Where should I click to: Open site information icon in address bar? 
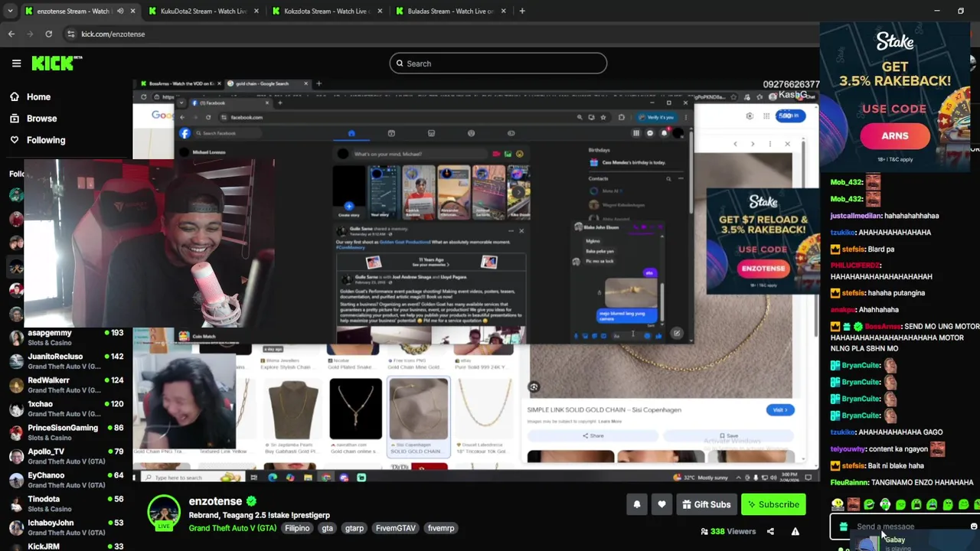(x=71, y=34)
